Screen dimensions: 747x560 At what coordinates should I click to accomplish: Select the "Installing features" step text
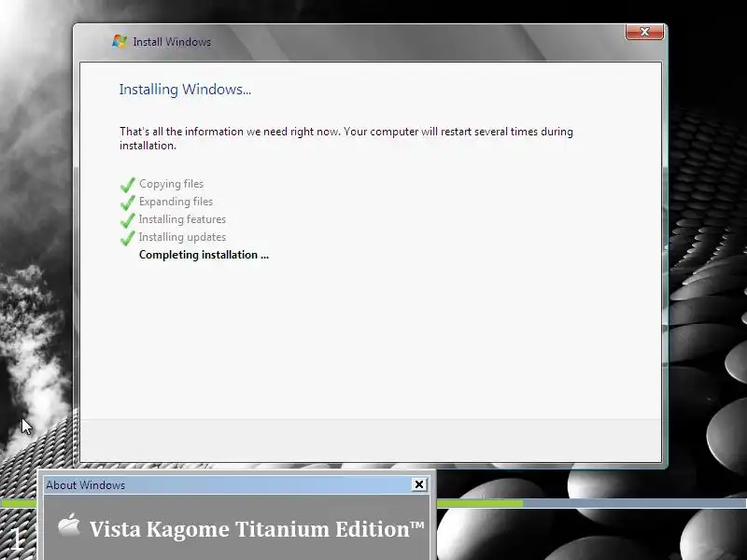(182, 219)
